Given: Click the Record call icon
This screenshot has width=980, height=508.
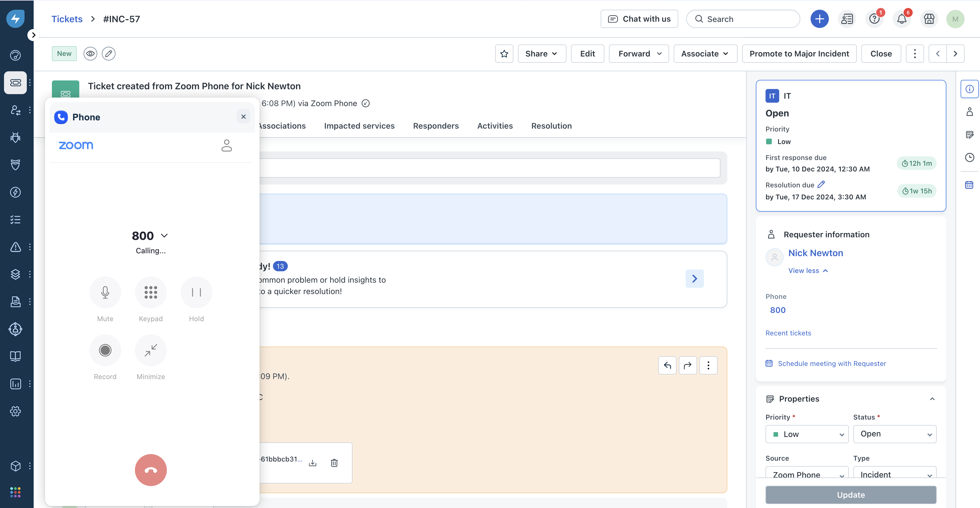Looking at the screenshot, I should (105, 350).
